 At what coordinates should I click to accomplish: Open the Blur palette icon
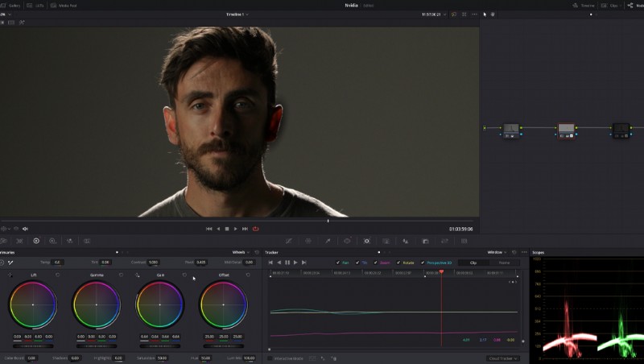(406, 241)
